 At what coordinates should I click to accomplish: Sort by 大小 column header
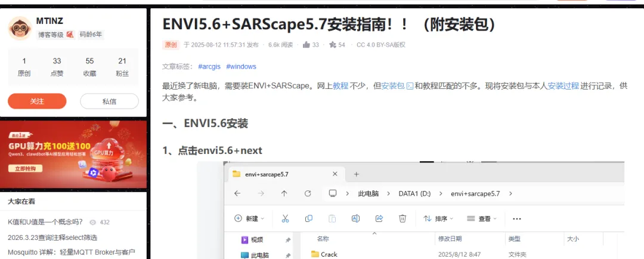573,239
